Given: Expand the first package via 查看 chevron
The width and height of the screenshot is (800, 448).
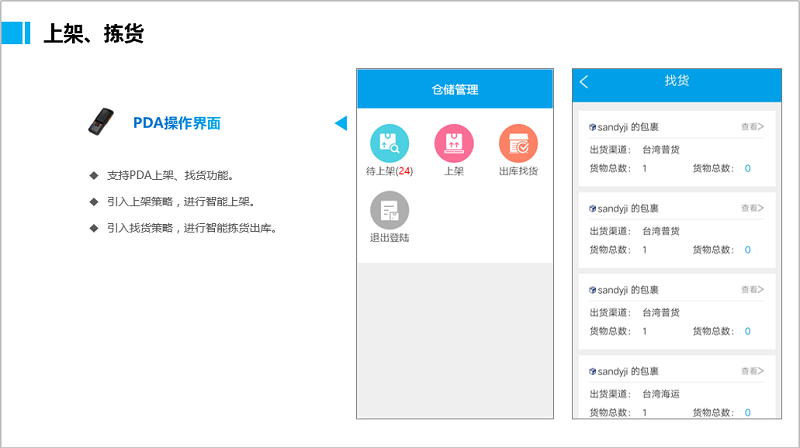Looking at the screenshot, I should click(752, 127).
